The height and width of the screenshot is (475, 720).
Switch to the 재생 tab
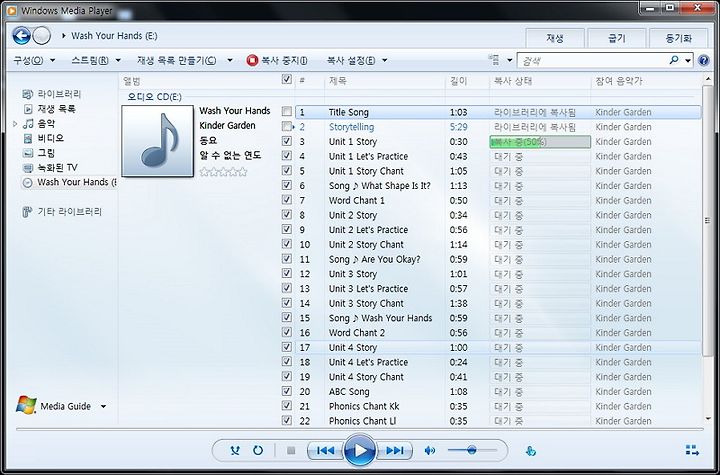555,38
